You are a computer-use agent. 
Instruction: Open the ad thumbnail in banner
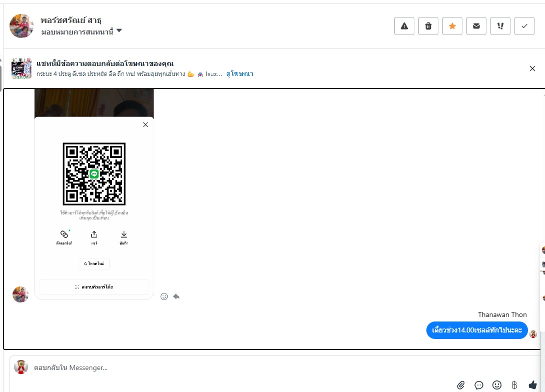pos(22,68)
